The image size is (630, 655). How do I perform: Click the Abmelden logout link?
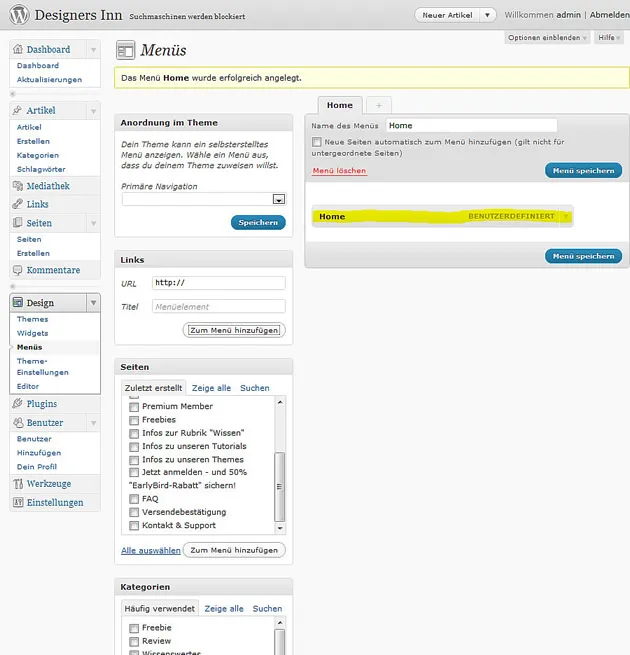tap(610, 15)
